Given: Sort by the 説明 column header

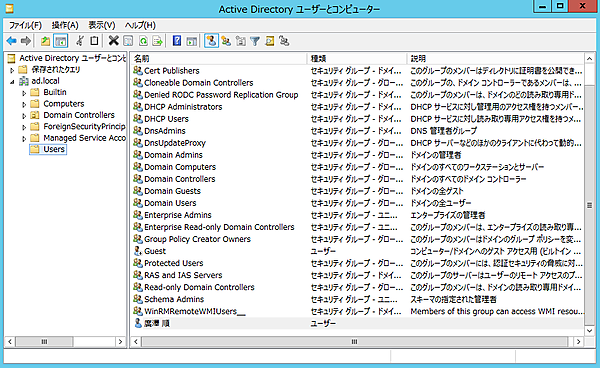Looking at the screenshot, I should click(495, 59).
